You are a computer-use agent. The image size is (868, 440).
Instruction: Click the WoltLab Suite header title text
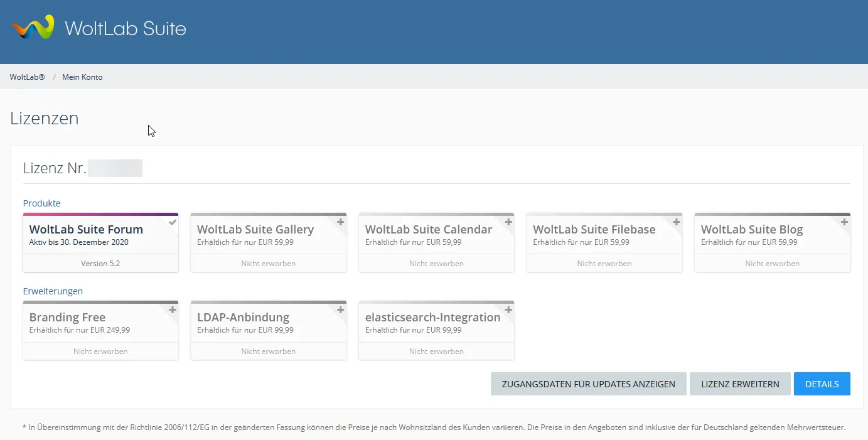tap(126, 28)
